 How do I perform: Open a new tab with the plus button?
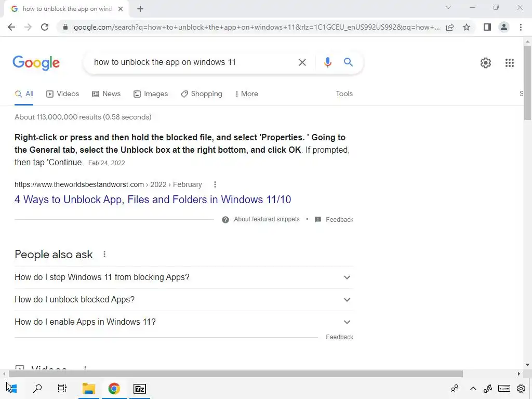[140, 9]
